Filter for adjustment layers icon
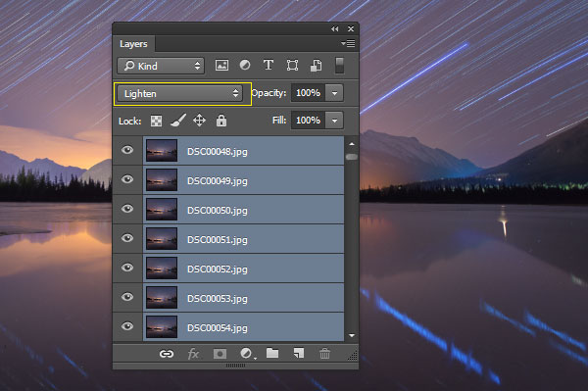The height and width of the screenshot is (391, 588). [x=245, y=66]
